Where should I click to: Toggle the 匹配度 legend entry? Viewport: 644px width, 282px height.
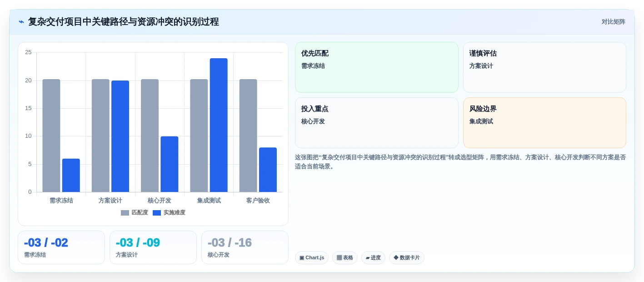(x=135, y=212)
